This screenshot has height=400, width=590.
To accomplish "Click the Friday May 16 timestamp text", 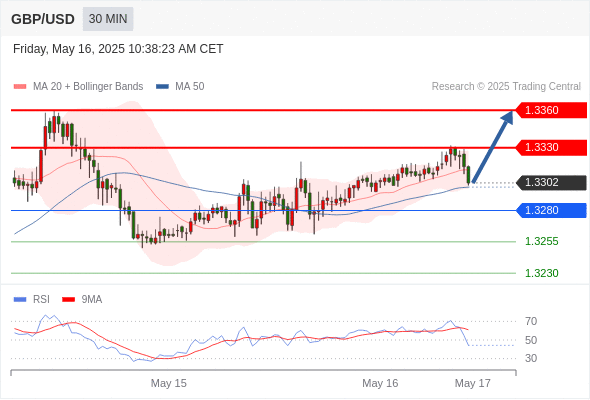I will 118,49.
